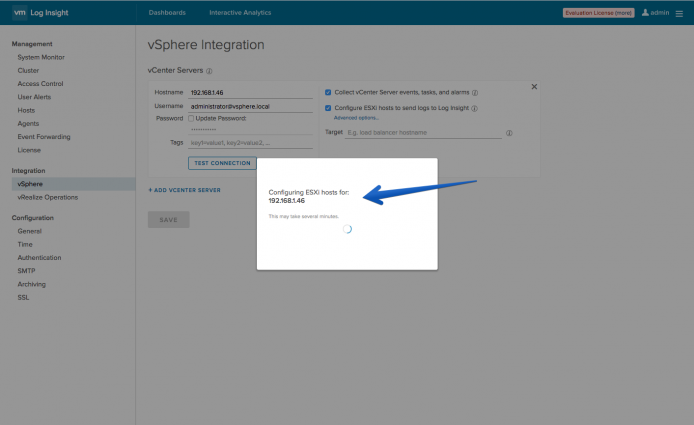Image resolution: width=694 pixels, height=425 pixels.
Task: Click info icon for Collect vCenter events
Action: click(x=475, y=93)
